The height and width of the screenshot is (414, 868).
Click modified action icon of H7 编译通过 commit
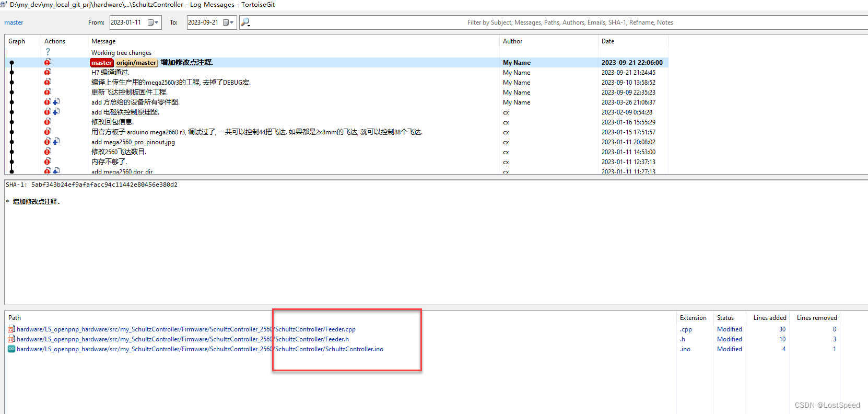pyautogui.click(x=48, y=72)
